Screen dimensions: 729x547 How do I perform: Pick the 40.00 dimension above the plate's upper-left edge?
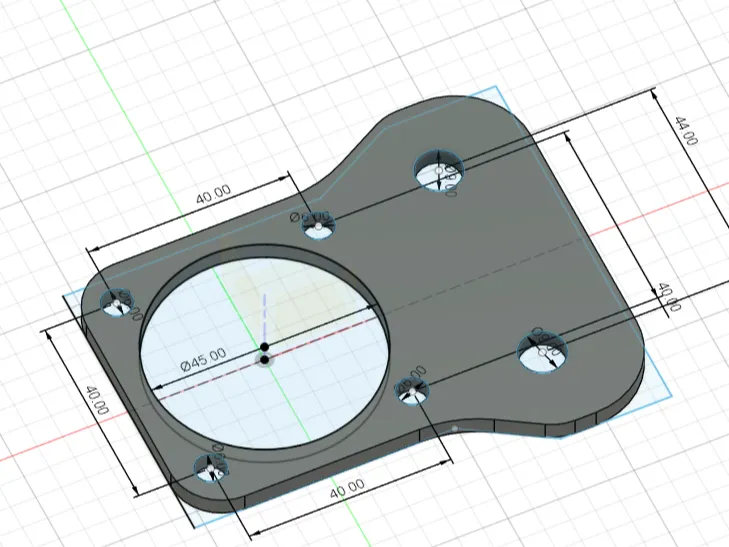click(x=213, y=194)
